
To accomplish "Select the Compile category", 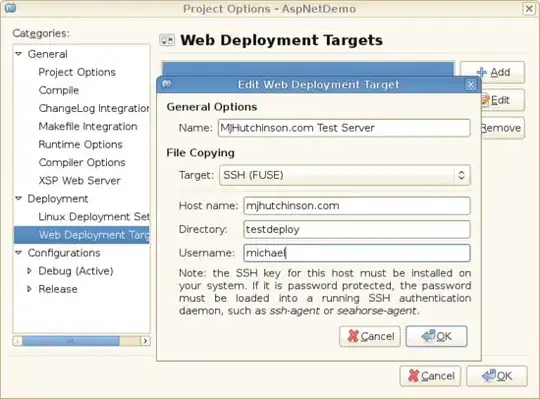I will (59, 90).
